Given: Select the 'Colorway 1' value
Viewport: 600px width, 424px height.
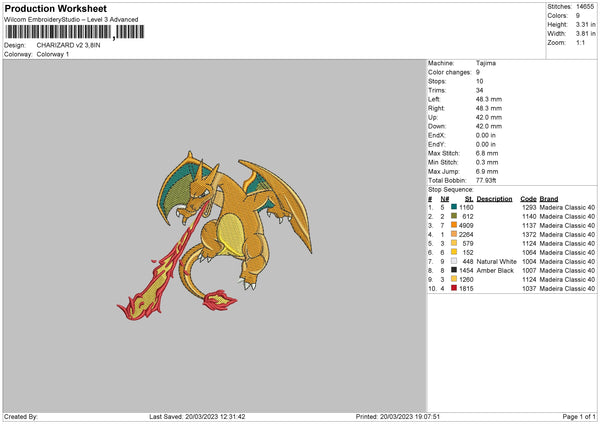Looking at the screenshot, I should tap(53, 54).
